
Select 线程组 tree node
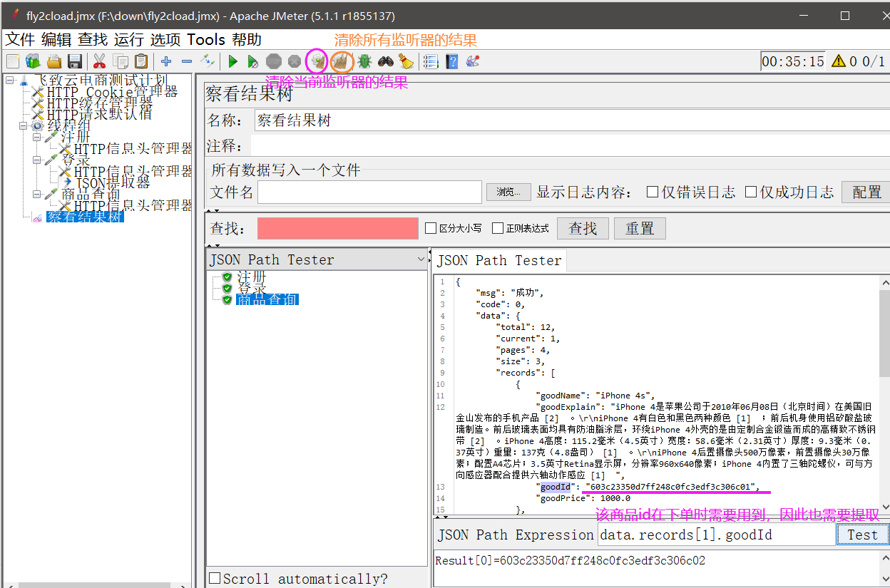click(x=69, y=125)
